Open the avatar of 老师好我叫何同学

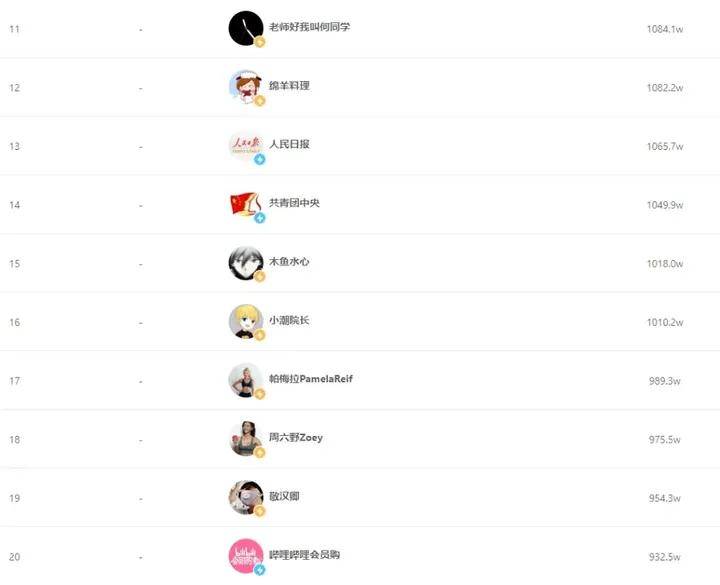pos(246,28)
